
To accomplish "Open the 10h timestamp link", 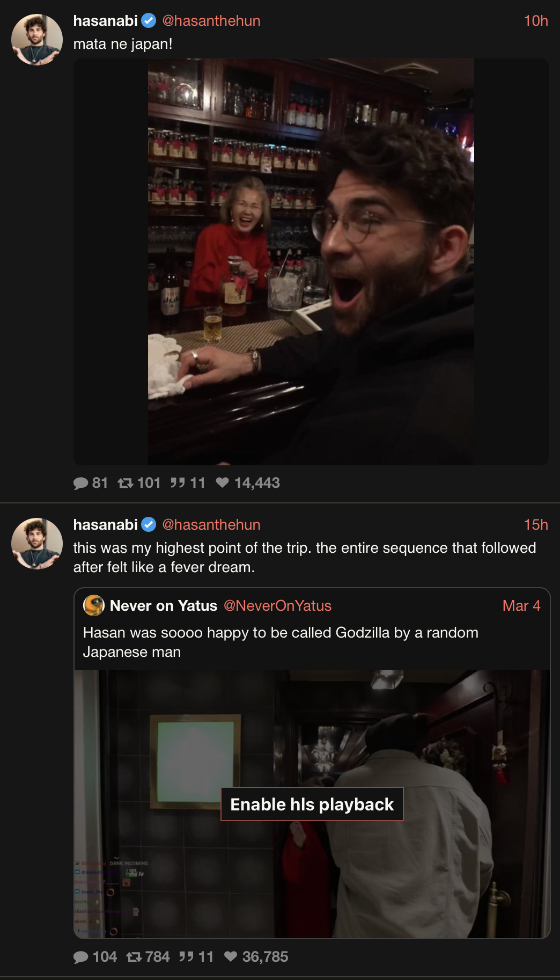I will 536,21.
